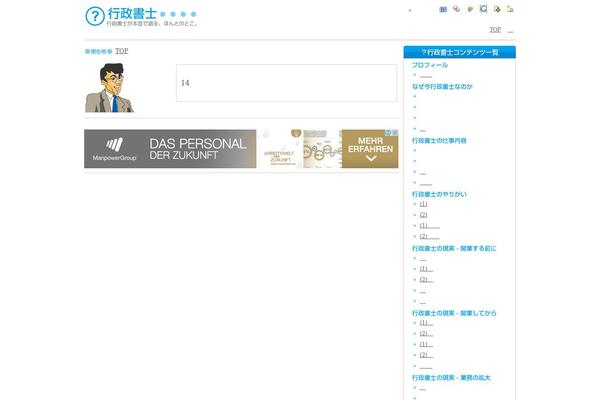
Task: Click the text box showing 14
Action: coord(286,83)
